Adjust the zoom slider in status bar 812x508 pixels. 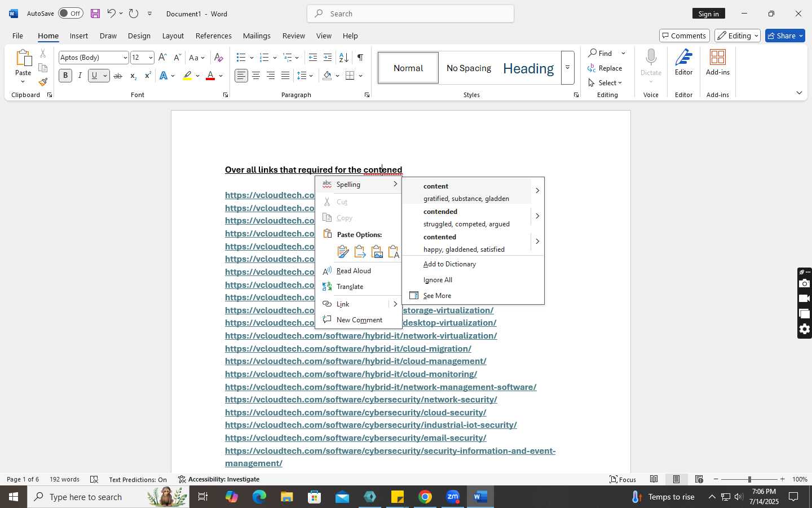pos(749,479)
